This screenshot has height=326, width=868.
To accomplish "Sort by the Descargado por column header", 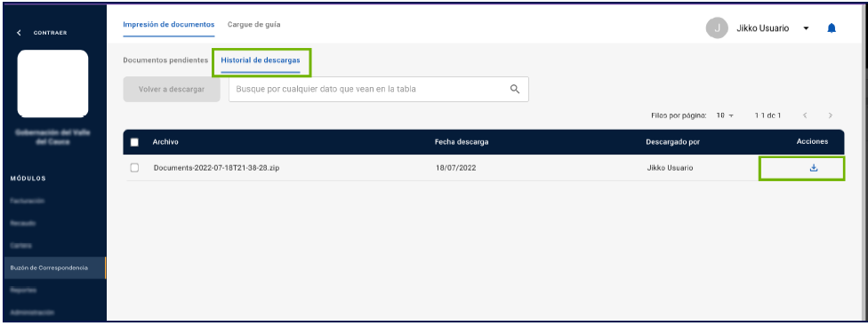I will point(673,142).
